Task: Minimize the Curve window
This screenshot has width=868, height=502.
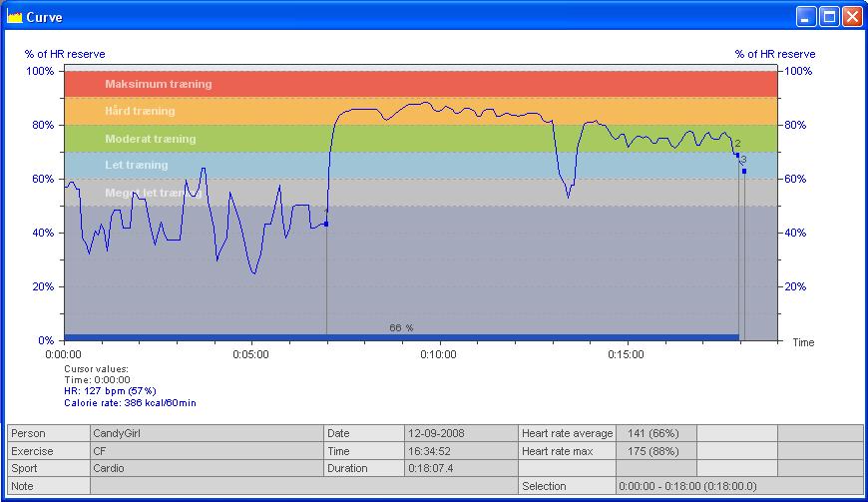Action: (x=806, y=17)
